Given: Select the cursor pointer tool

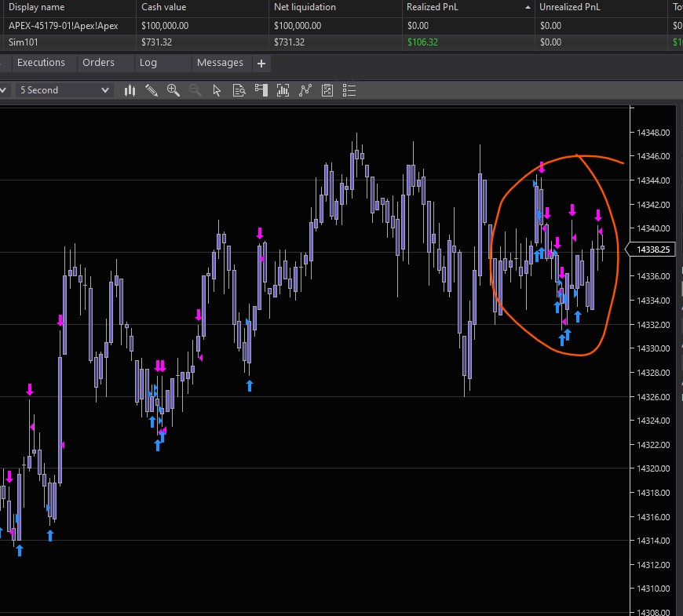Looking at the screenshot, I should (x=217, y=90).
